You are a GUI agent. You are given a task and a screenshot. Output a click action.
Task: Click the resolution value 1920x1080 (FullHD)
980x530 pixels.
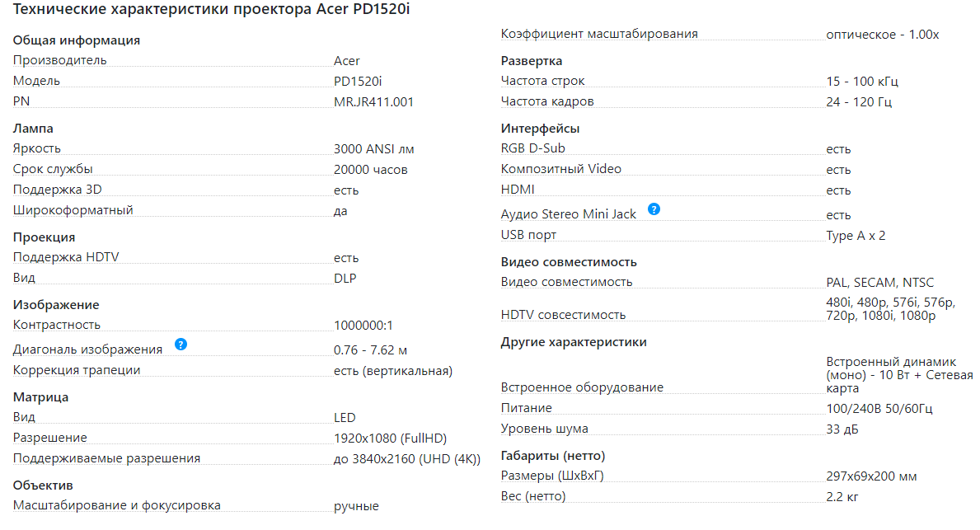tap(390, 439)
